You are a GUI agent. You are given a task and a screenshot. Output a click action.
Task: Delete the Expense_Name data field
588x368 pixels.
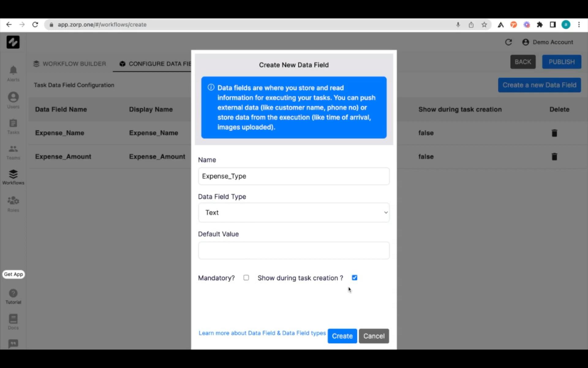tap(554, 133)
